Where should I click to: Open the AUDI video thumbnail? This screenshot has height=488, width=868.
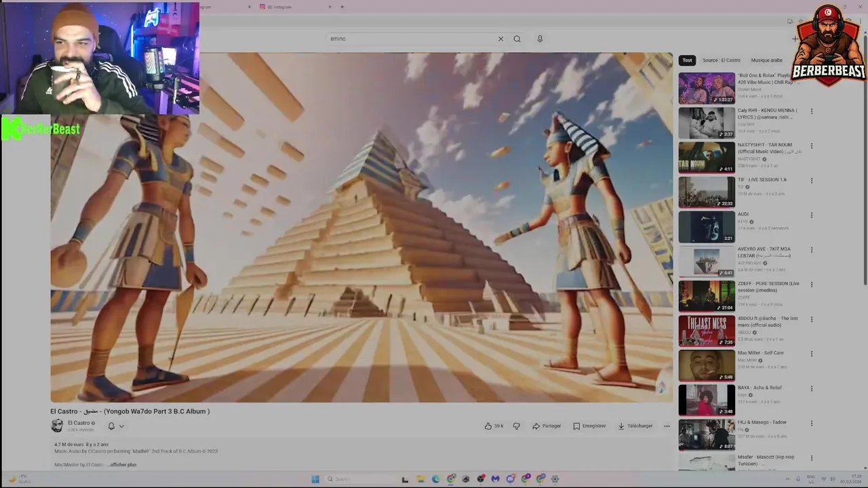coord(707,226)
